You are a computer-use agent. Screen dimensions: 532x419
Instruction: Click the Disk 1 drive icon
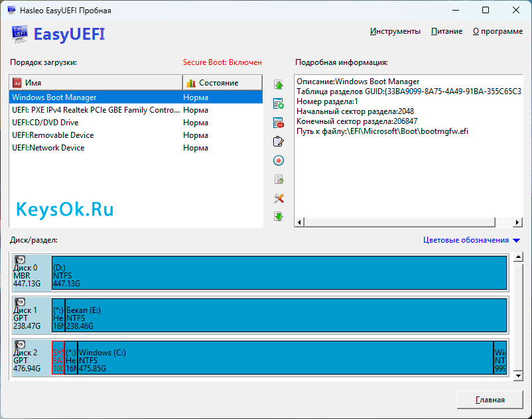20,302
